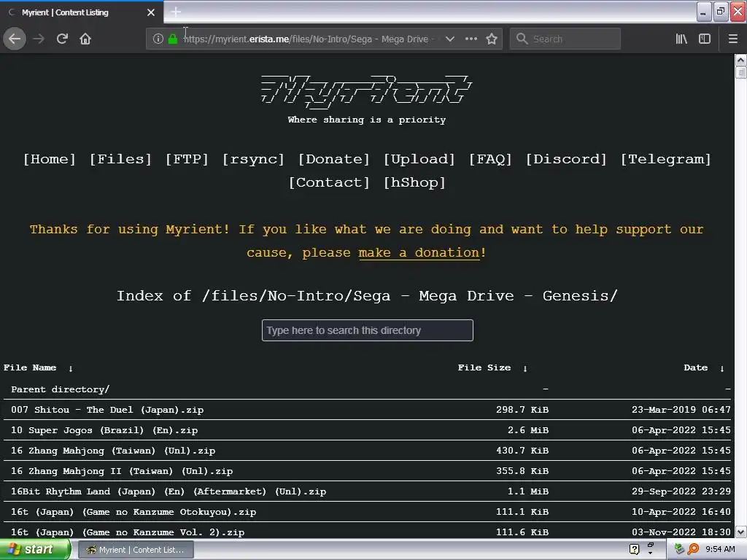
Task: Bookmark this page with the star icon
Action: (492, 39)
